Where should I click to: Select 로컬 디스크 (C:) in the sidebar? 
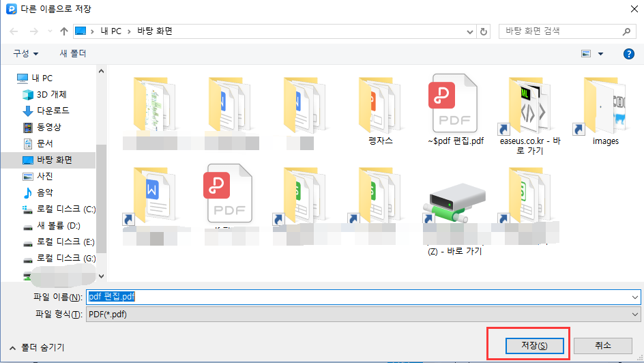click(x=59, y=209)
